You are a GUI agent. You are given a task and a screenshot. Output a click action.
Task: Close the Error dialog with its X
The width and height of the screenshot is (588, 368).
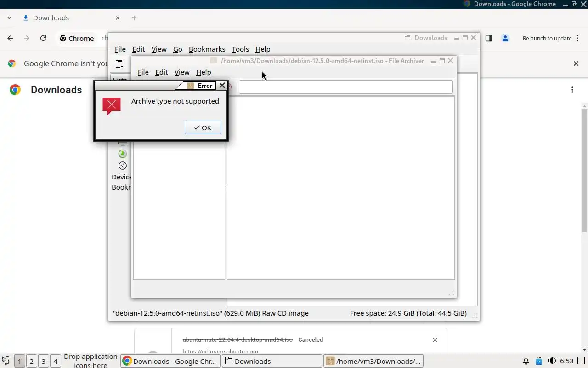tap(222, 86)
